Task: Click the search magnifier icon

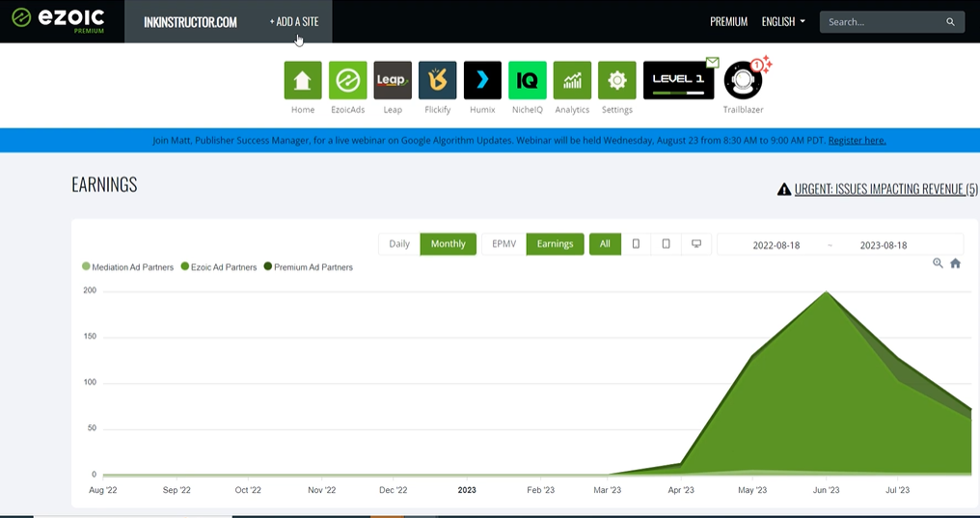Action: tap(950, 22)
